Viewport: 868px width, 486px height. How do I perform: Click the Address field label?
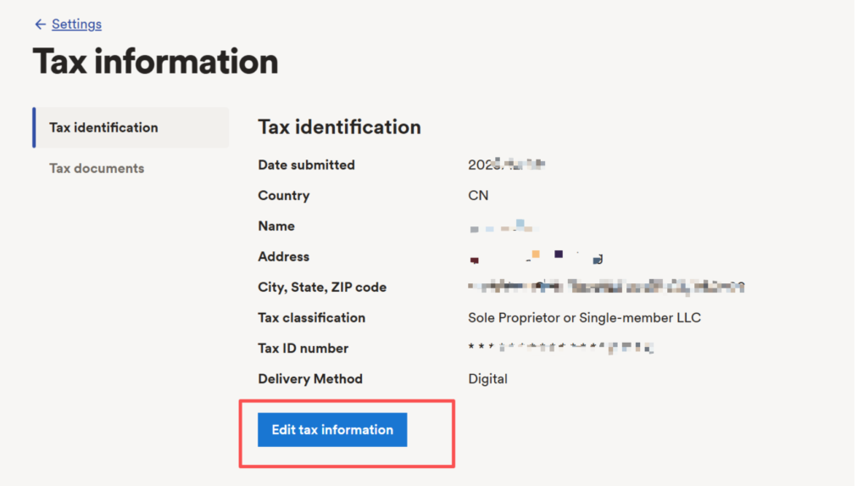(283, 257)
